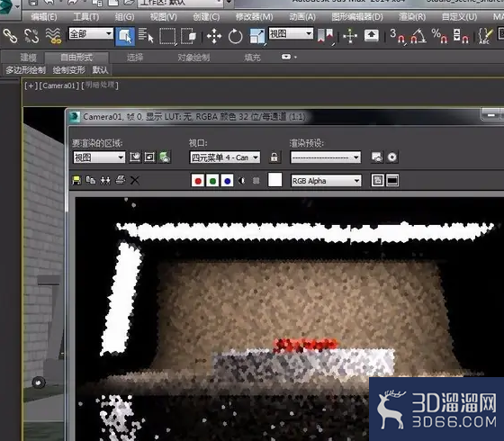The height and width of the screenshot is (441, 504).
Task: Enable Select and Manipulate tool
Action: coord(350,36)
